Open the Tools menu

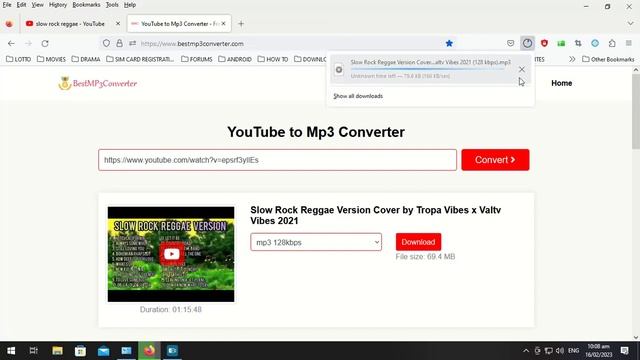click(112, 5)
